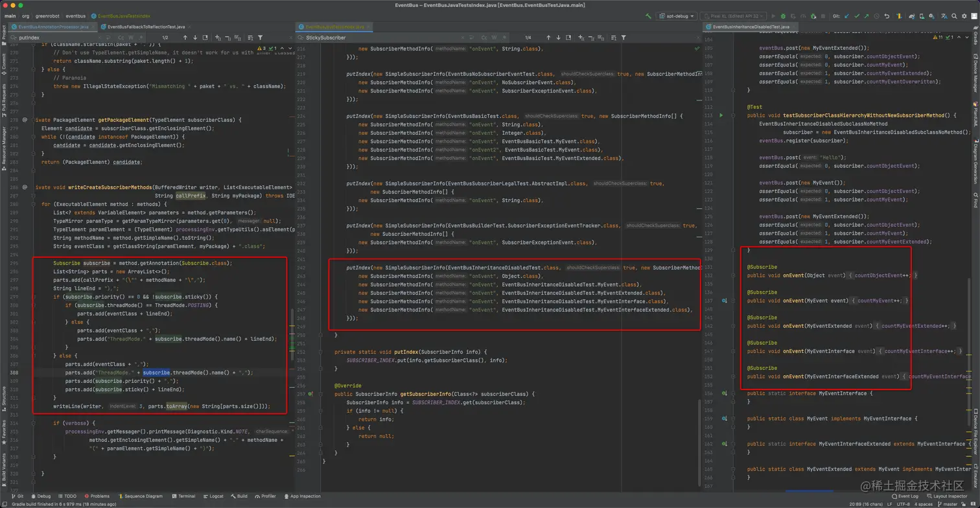Screen dimensions: 980x508
Task: Open the Profiler tool window
Action: pyautogui.click(x=265, y=496)
